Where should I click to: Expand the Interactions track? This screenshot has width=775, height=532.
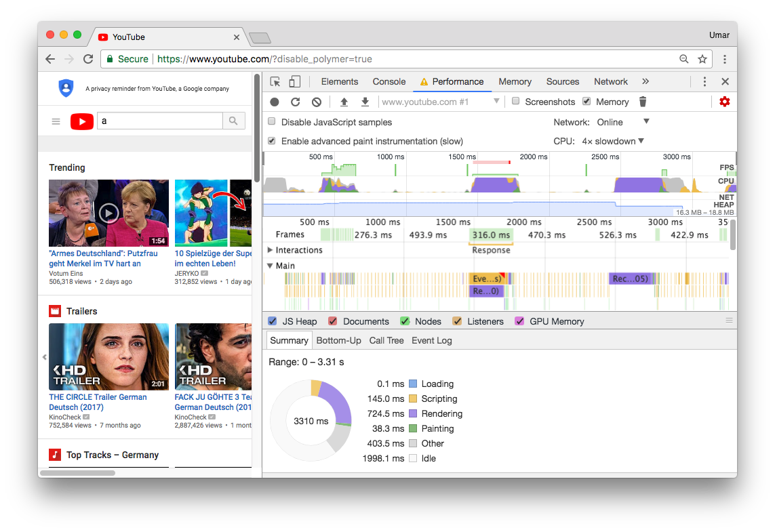point(270,250)
